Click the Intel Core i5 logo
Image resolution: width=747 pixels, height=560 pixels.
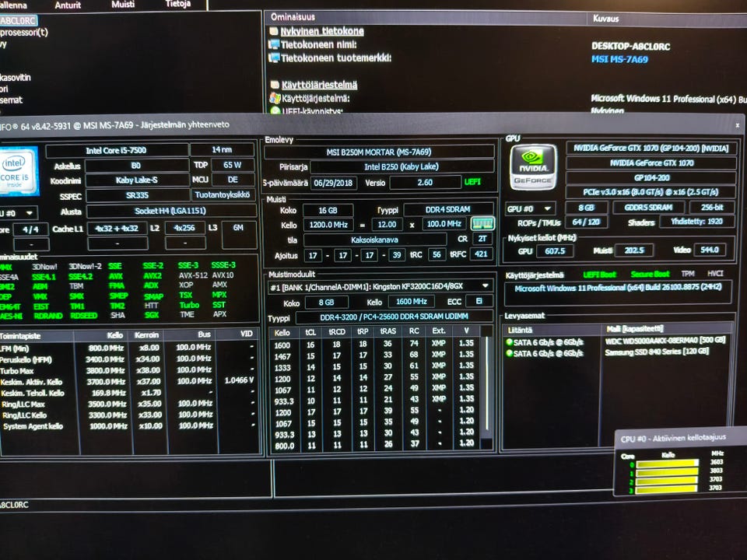18,171
